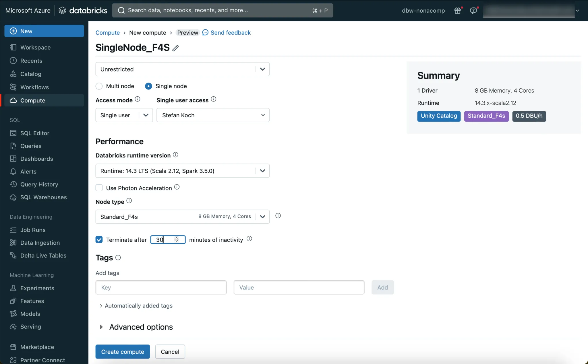Click the pencil icon to rename SingleNode_F4S
Screen dimensions: 588x364
[175, 48]
